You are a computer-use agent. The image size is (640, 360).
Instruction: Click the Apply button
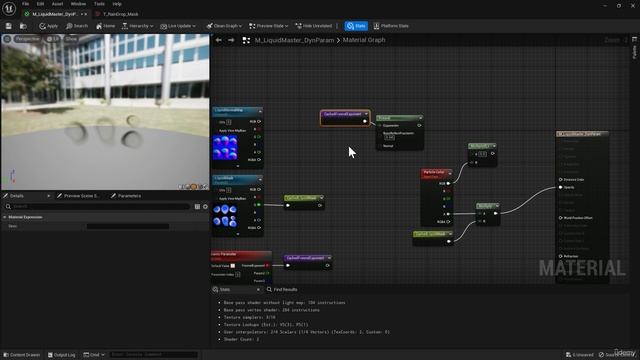click(x=49, y=26)
